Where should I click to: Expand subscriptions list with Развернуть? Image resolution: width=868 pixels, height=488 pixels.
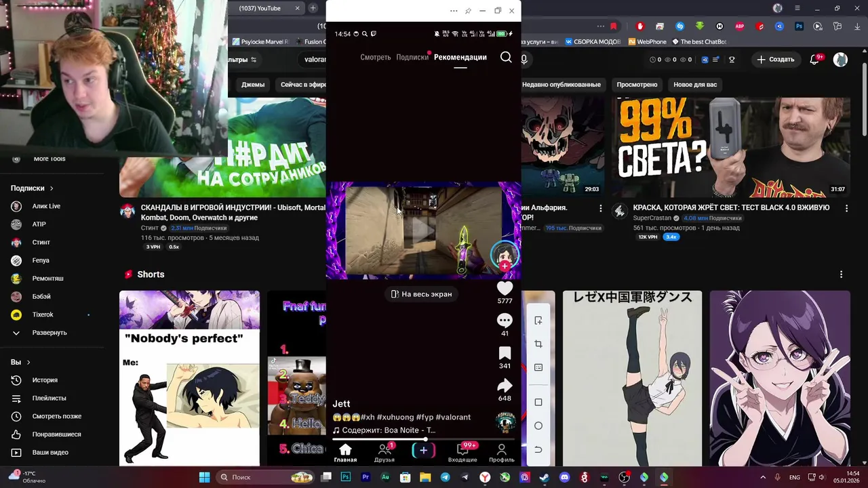pos(49,333)
